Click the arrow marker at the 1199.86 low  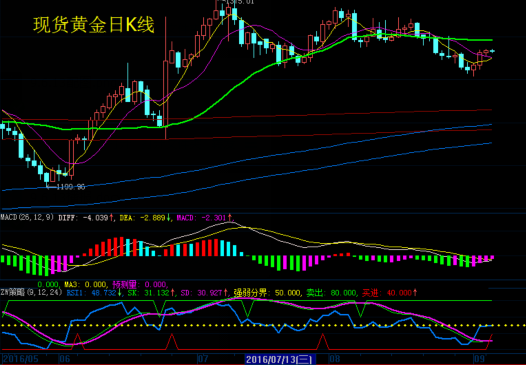pos(50,187)
